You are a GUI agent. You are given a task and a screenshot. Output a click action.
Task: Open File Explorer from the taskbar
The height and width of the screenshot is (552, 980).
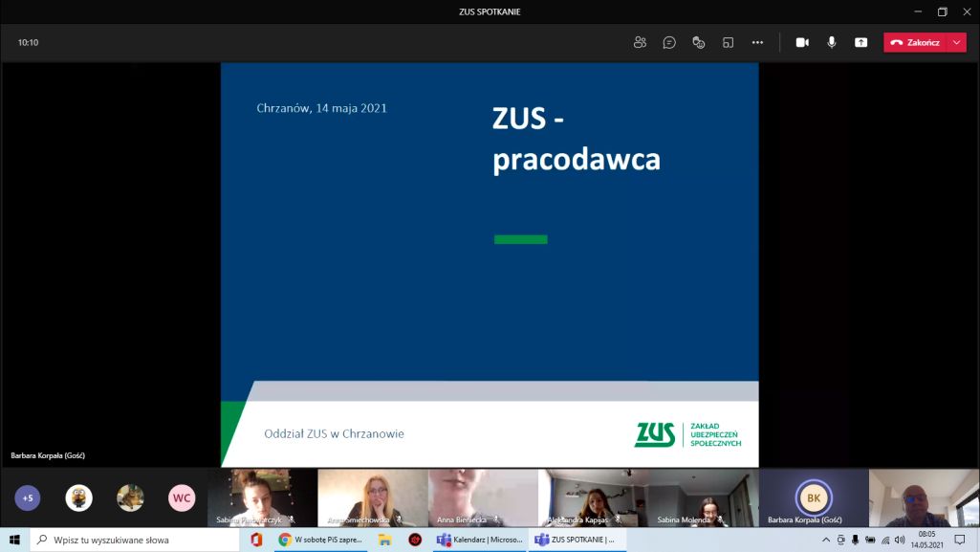(384, 540)
